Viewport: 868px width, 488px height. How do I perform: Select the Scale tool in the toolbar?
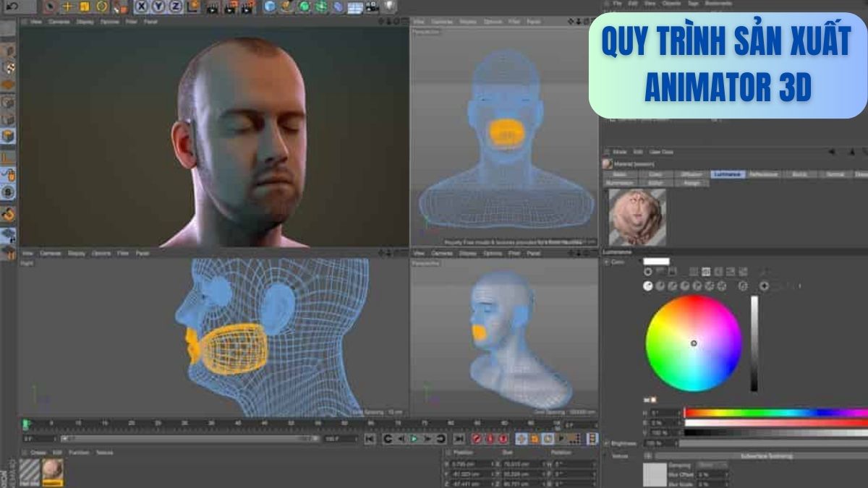tap(85, 7)
